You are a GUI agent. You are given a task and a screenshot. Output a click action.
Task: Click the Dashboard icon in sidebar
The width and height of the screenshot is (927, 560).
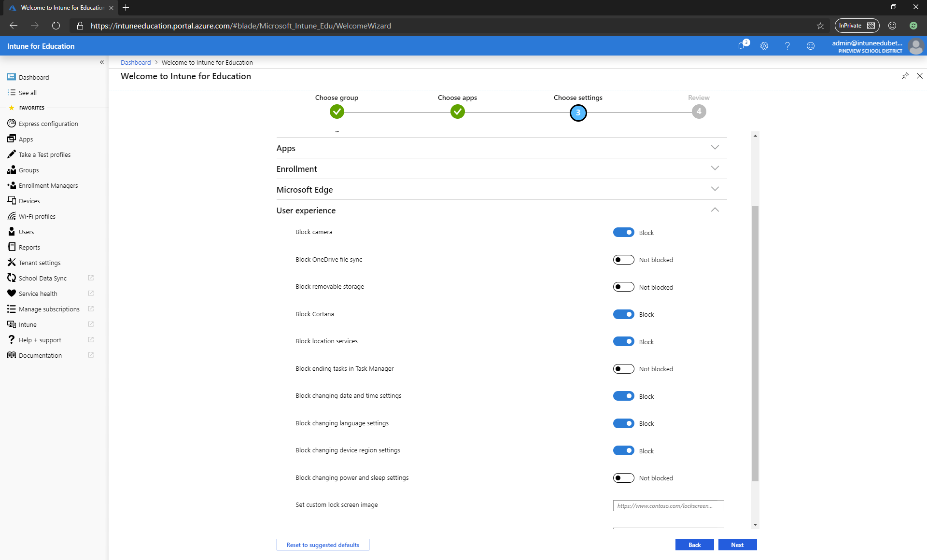(12, 77)
